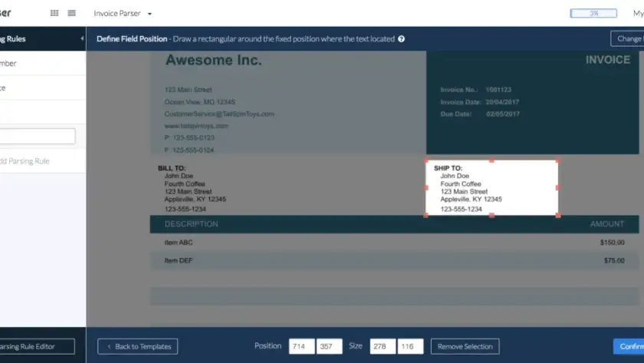Click the Change button in header bar
The width and height of the screenshot is (644, 363).
[627, 39]
